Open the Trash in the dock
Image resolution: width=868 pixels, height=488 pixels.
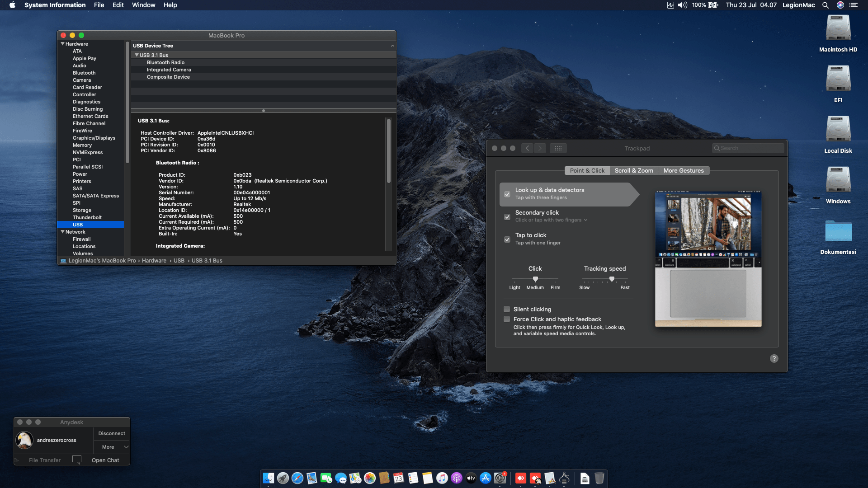(599, 478)
